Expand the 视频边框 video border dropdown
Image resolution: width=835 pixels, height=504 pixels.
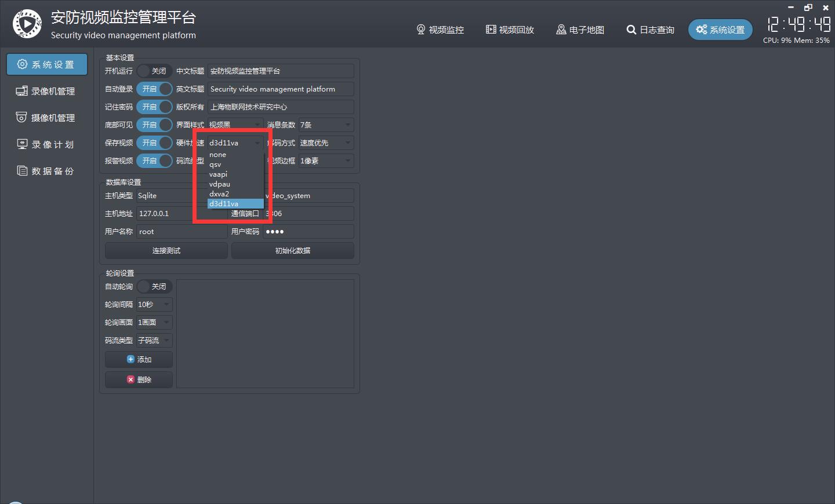click(325, 161)
